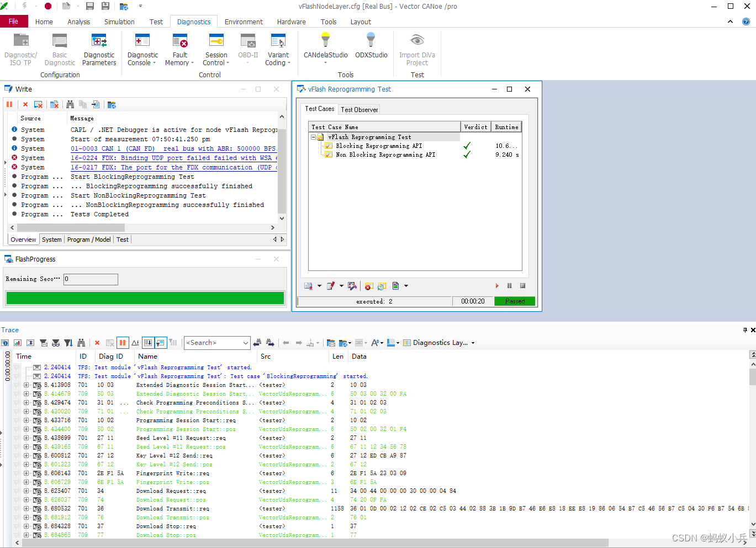Expand trace row at time 8.413908
This screenshot has width=756, height=548.
[x=26, y=385]
